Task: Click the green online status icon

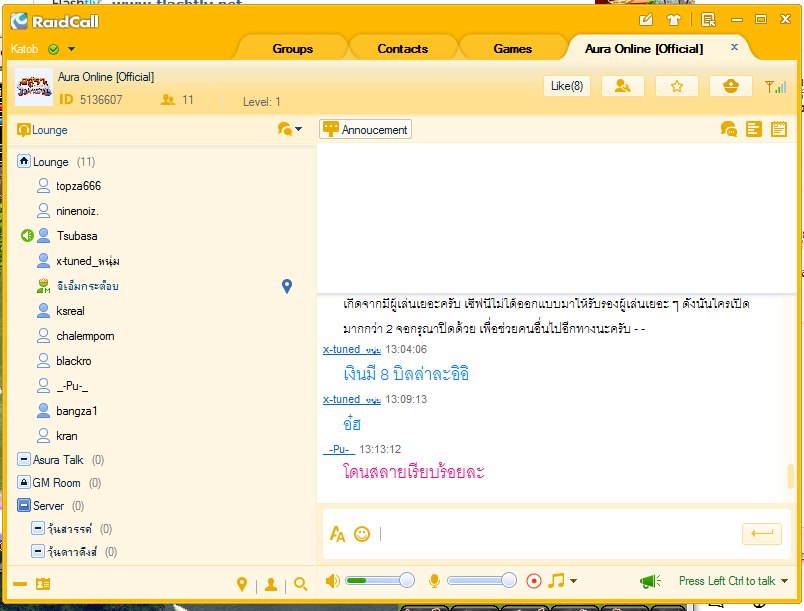Action: (x=53, y=49)
